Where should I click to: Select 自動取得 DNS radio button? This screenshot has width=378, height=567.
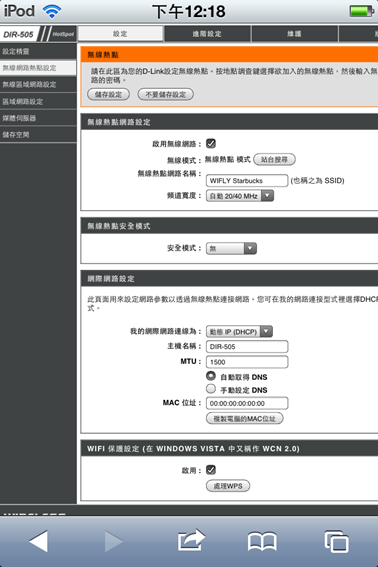pyautogui.click(x=211, y=376)
